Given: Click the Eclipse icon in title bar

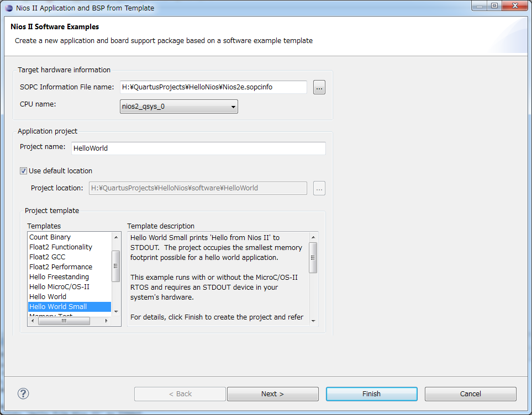Looking at the screenshot, I should (x=9, y=8).
